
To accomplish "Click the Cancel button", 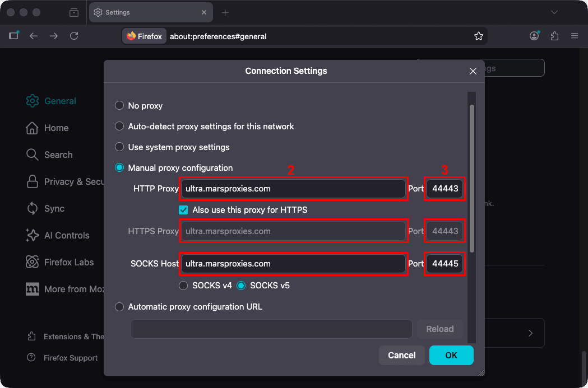I will [x=402, y=355].
